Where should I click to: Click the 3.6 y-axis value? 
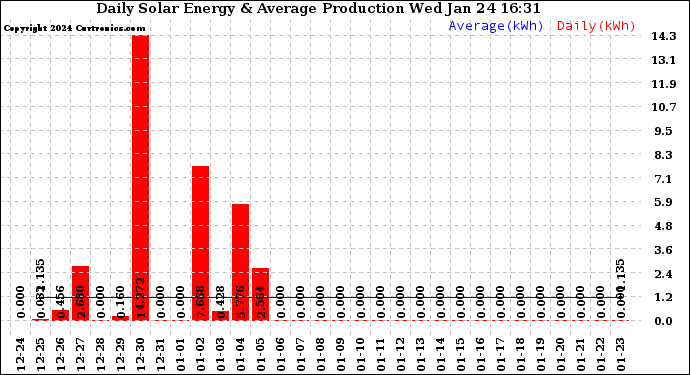coord(664,250)
